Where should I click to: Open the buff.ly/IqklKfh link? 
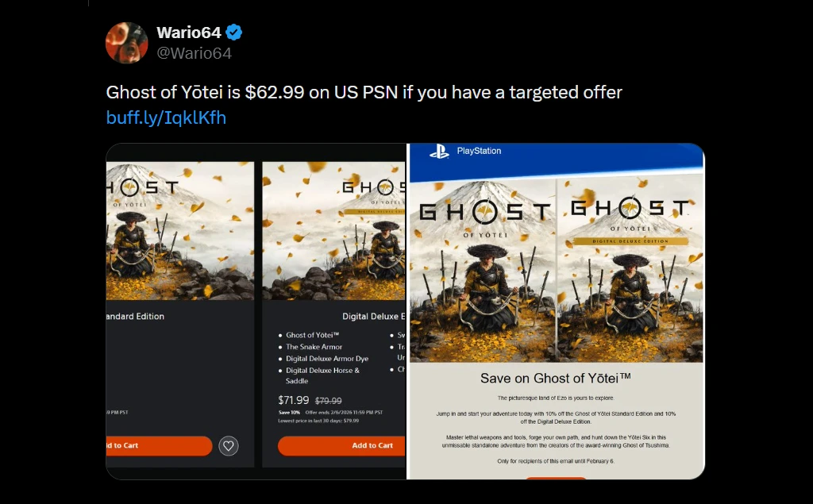tap(166, 117)
